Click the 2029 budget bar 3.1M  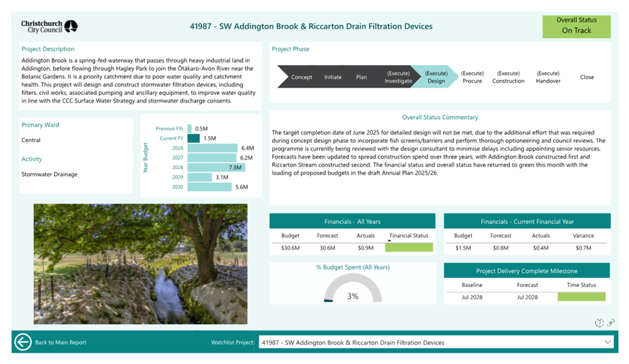pyautogui.click(x=199, y=177)
